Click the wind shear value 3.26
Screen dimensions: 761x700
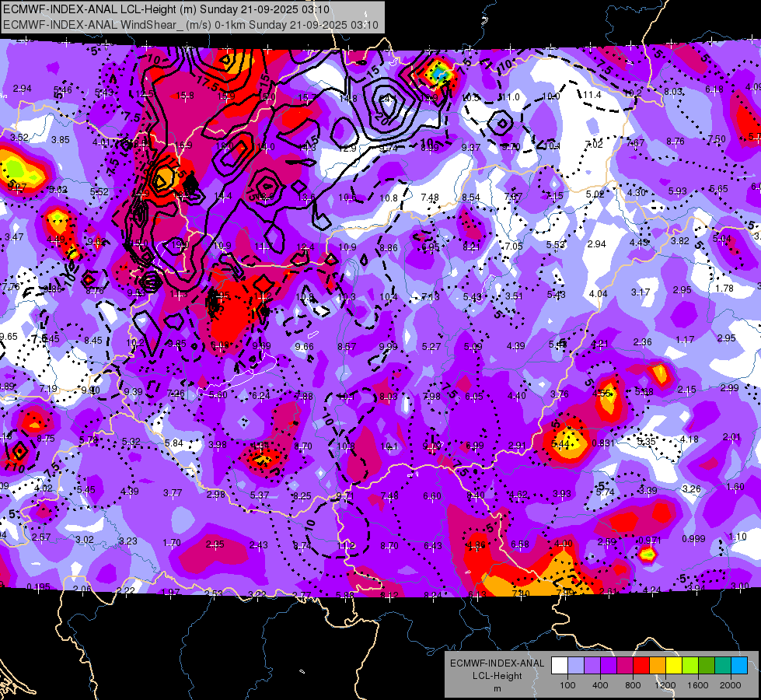pos(692,488)
